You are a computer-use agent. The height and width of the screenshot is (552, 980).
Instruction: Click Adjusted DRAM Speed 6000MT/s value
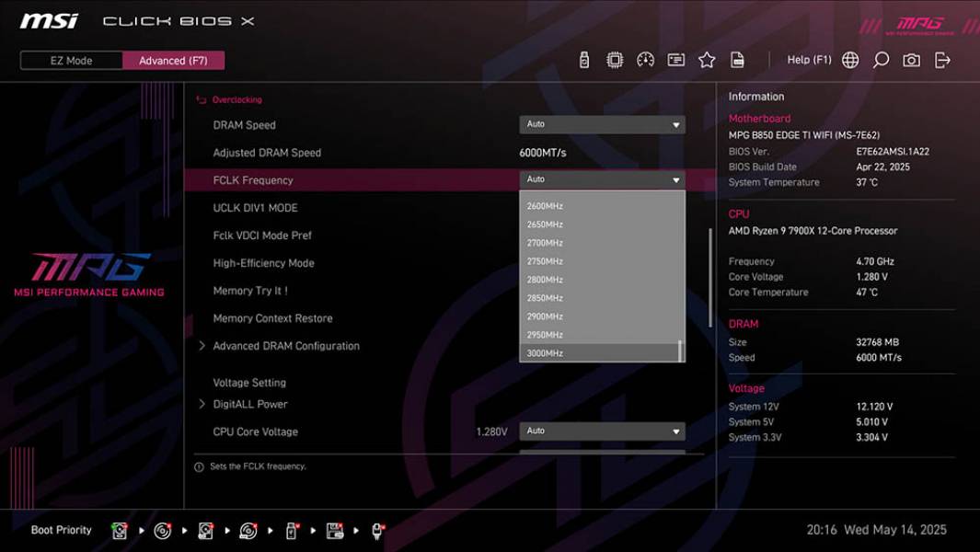coord(543,153)
